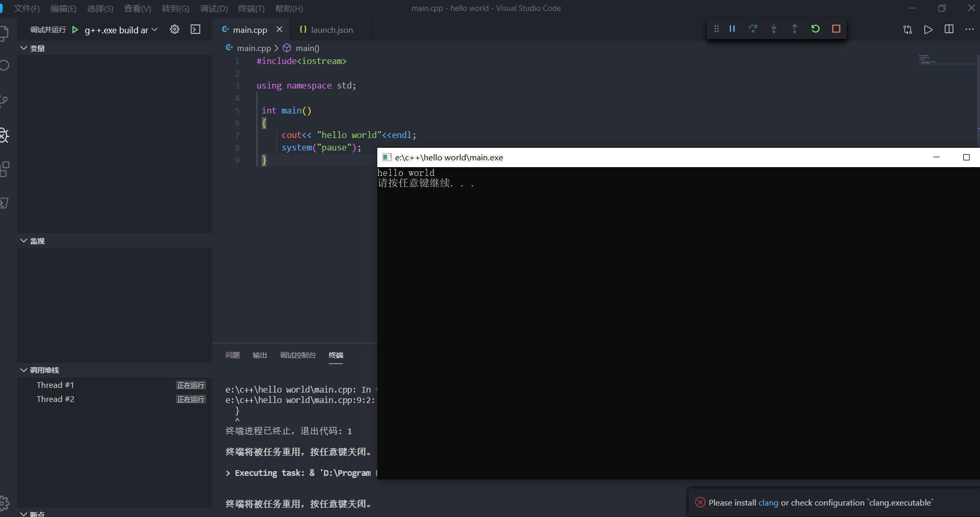Minimize the main.exe console window

(936, 157)
